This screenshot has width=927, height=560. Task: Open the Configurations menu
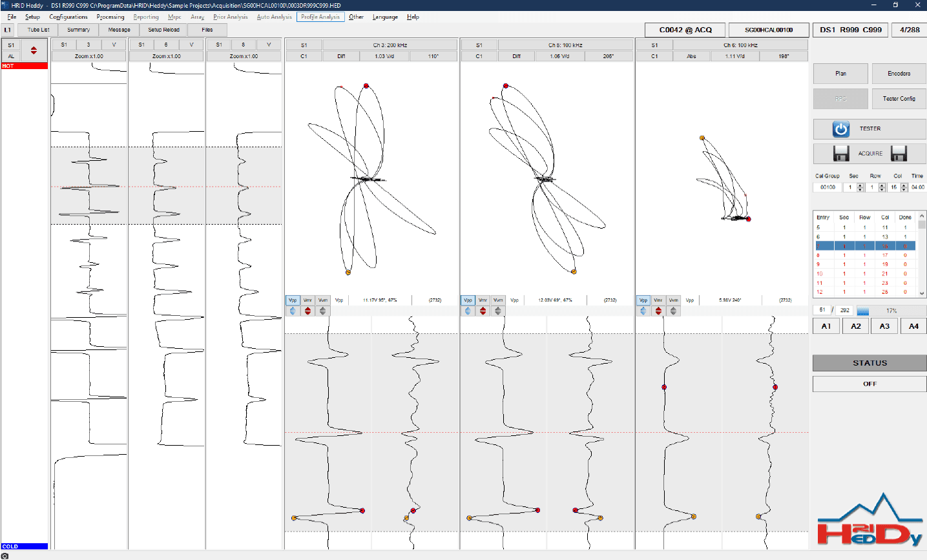(68, 17)
